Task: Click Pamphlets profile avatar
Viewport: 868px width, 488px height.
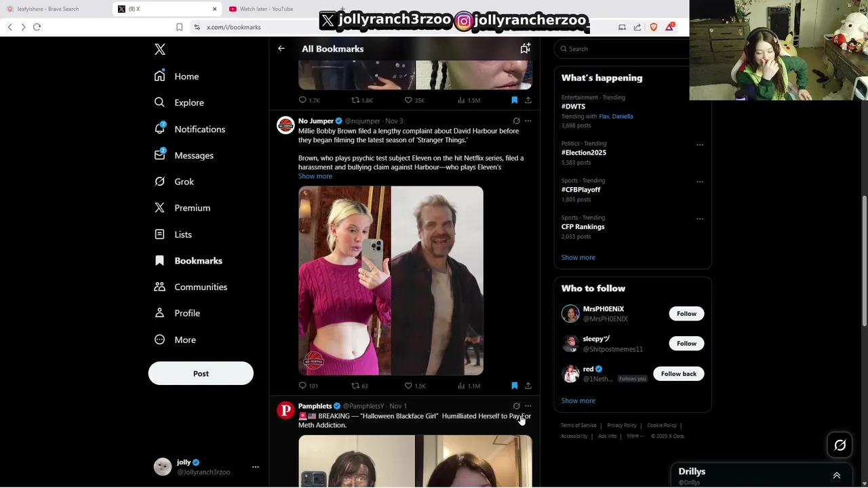Action: pos(285,410)
